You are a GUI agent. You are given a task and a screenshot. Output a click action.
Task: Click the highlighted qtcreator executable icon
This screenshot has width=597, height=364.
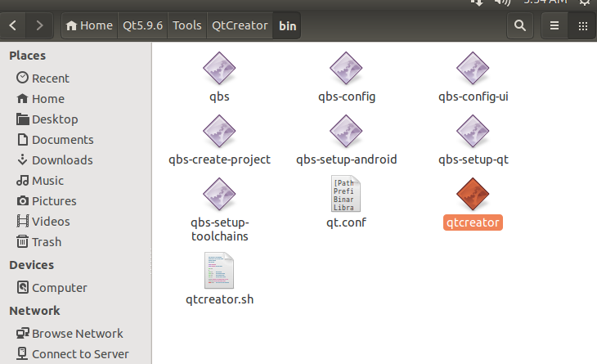click(x=473, y=194)
